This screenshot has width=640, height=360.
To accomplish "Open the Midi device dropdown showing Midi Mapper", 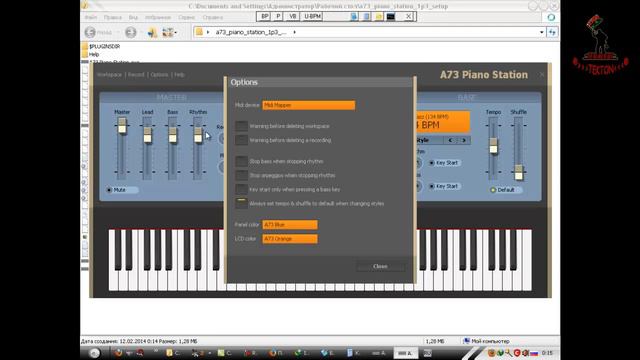I will 308,105.
